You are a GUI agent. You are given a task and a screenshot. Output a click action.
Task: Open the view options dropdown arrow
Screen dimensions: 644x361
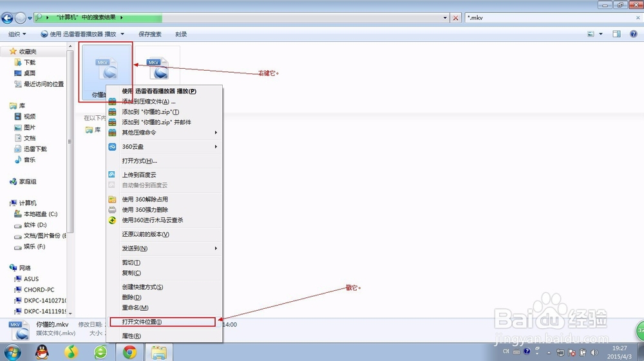(601, 34)
